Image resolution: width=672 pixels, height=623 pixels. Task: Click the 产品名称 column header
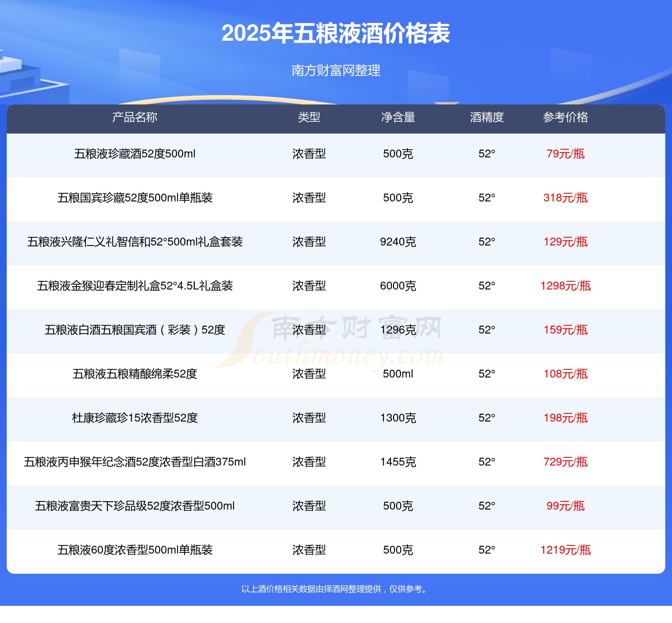135,117
